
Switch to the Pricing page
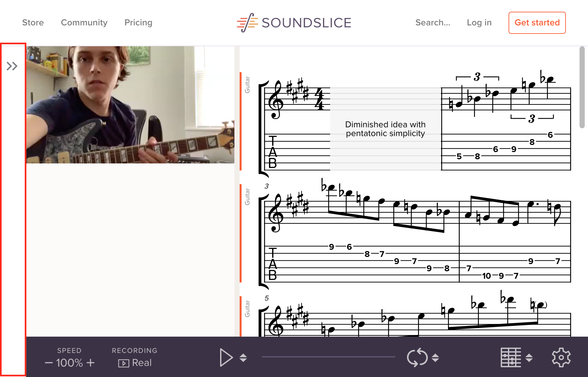tap(138, 22)
